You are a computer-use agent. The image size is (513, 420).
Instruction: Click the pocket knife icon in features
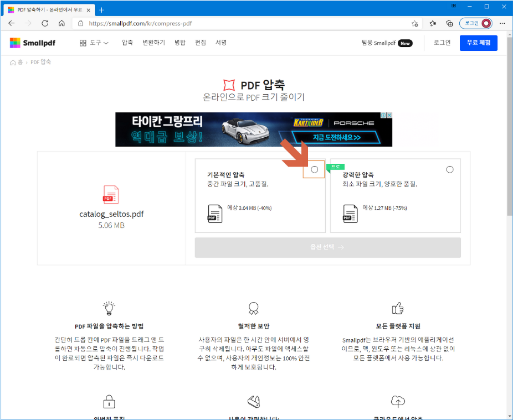pos(254,402)
